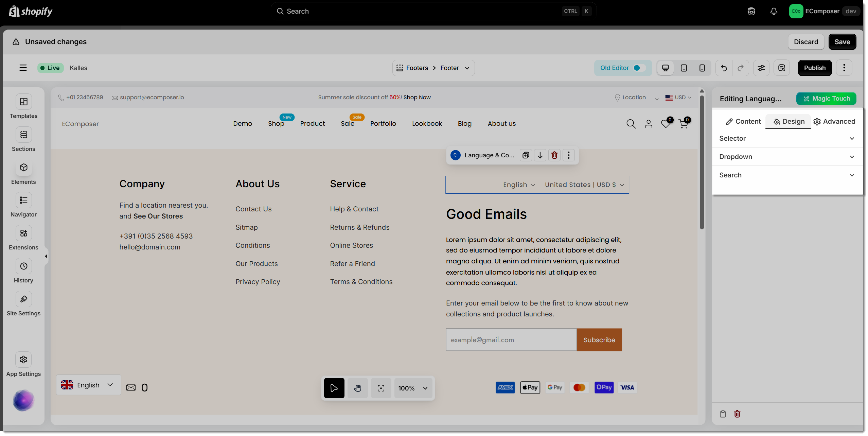Image resolution: width=868 pixels, height=436 pixels.
Task: Click the undo arrow icon
Action: (724, 68)
